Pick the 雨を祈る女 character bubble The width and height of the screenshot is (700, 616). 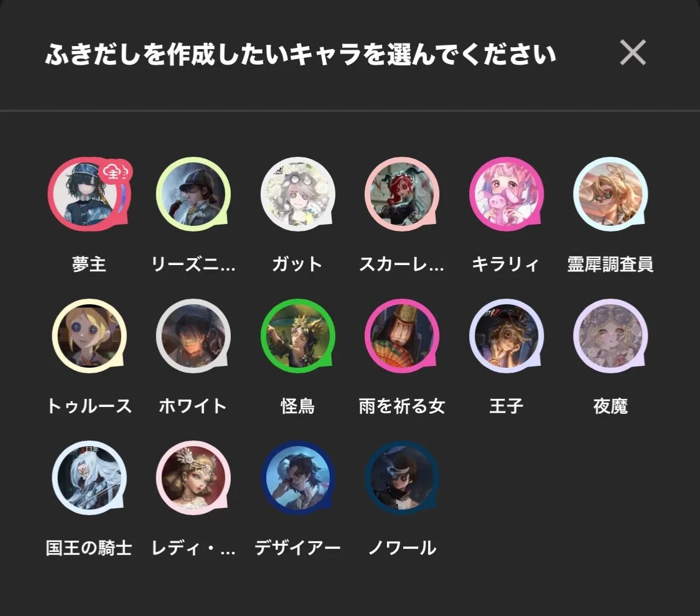coord(402,336)
